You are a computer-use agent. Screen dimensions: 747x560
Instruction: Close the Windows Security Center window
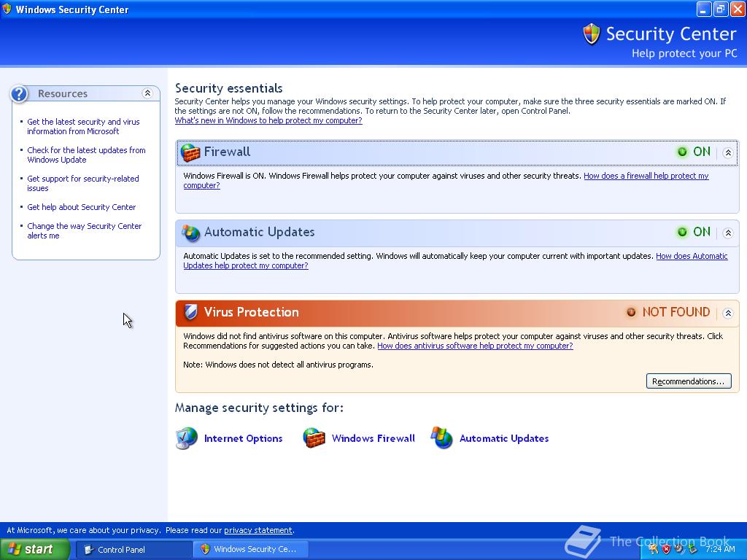pos(738,9)
